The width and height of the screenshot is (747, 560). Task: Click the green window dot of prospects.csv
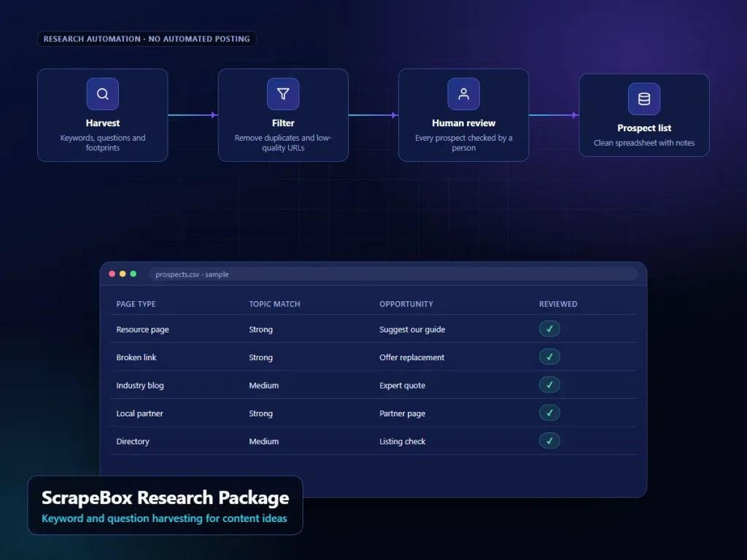(133, 274)
